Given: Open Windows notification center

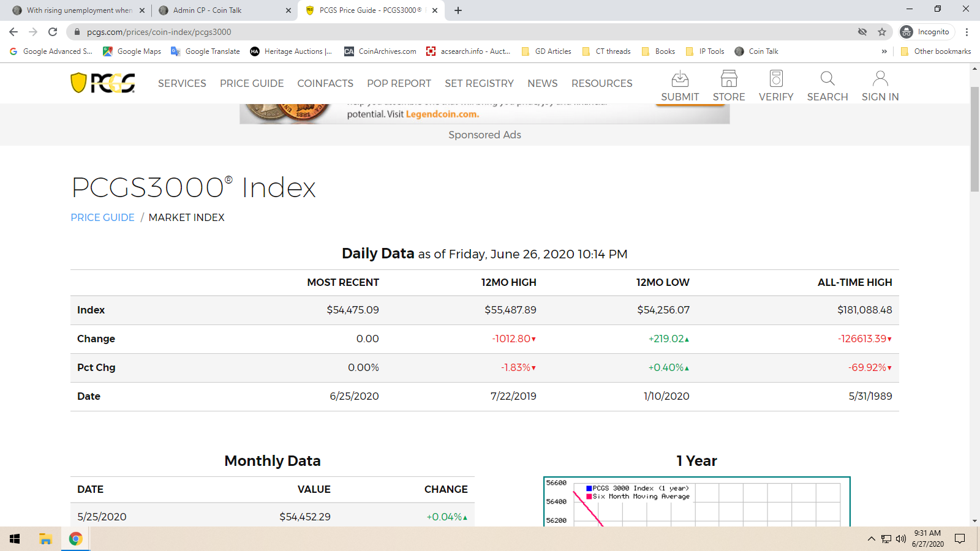Looking at the screenshot, I should [x=960, y=539].
